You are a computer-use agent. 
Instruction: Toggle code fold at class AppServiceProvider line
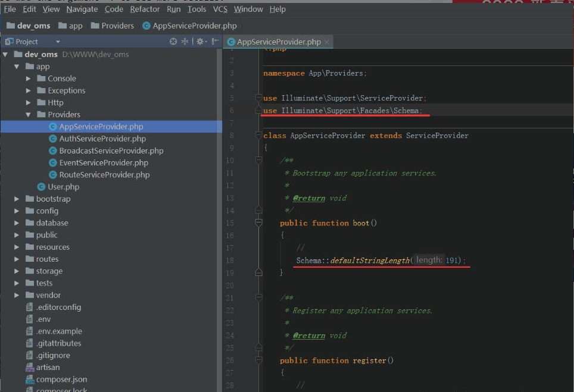click(x=258, y=136)
